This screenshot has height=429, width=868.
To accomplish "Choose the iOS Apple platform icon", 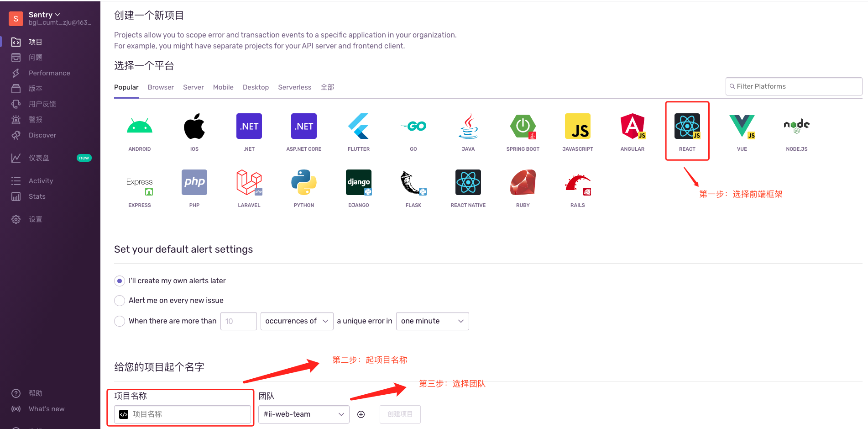I will click(194, 126).
